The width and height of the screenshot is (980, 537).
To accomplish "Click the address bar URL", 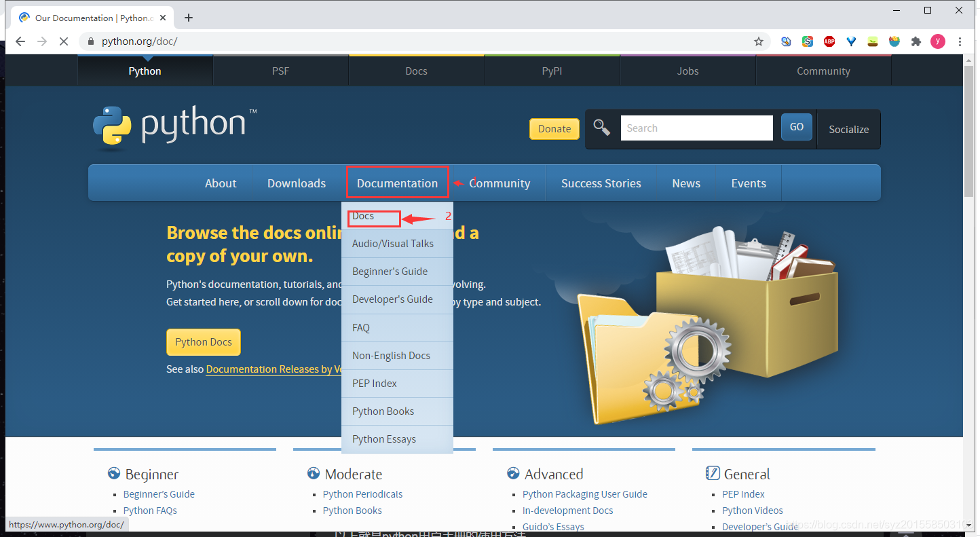I will coord(140,41).
